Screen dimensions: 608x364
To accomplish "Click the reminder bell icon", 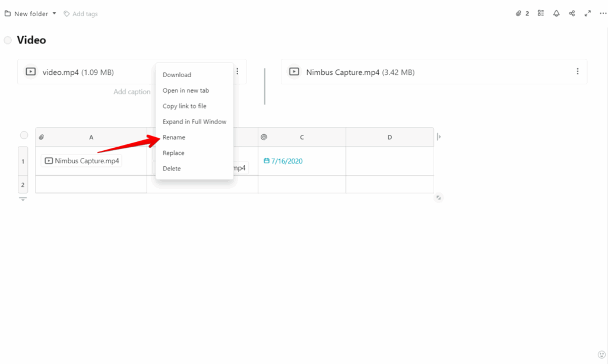I will pyautogui.click(x=556, y=14).
